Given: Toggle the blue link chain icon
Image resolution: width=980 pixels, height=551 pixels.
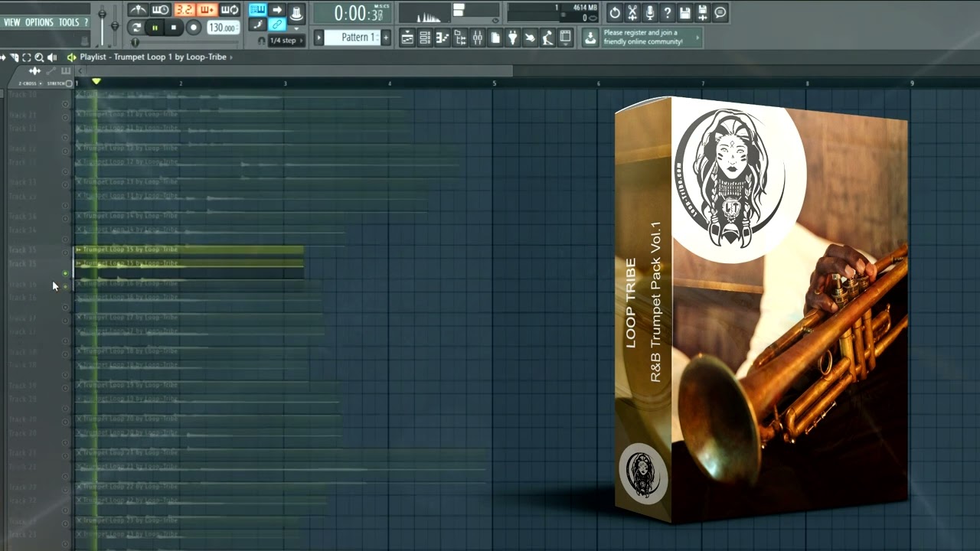Looking at the screenshot, I should coord(277,25).
